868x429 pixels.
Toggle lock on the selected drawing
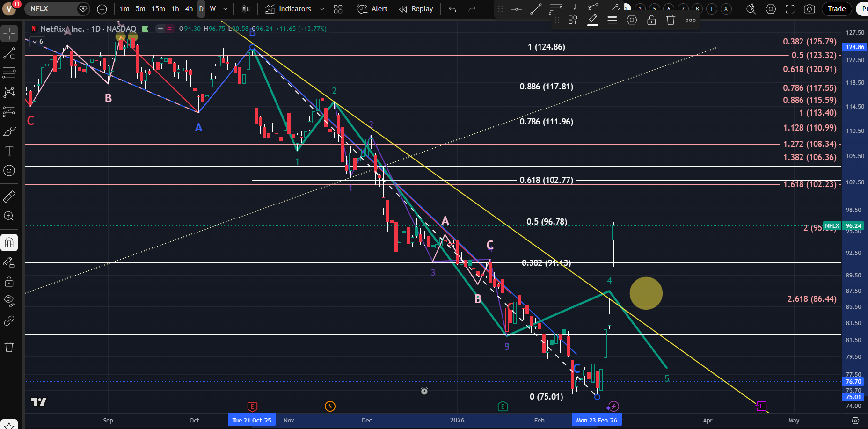651,20
